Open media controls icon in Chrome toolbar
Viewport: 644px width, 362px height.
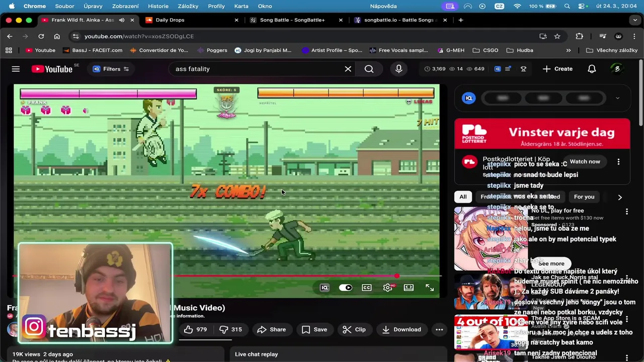click(x=602, y=36)
